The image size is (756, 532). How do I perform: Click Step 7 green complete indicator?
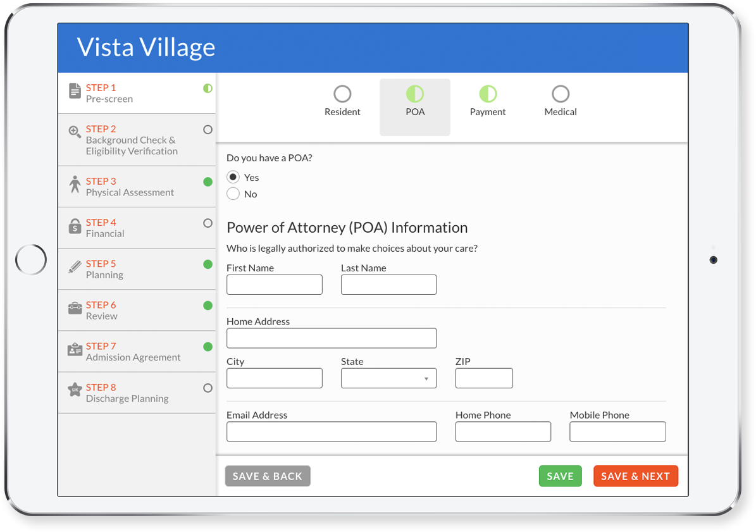208,347
